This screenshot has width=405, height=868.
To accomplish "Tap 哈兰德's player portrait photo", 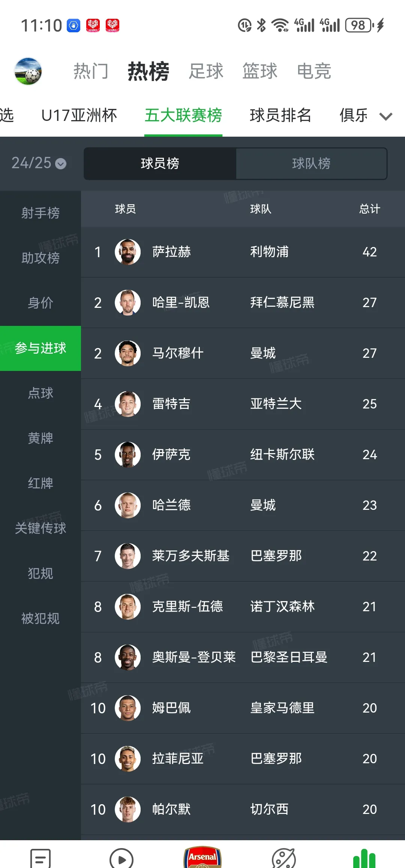I will click(127, 505).
